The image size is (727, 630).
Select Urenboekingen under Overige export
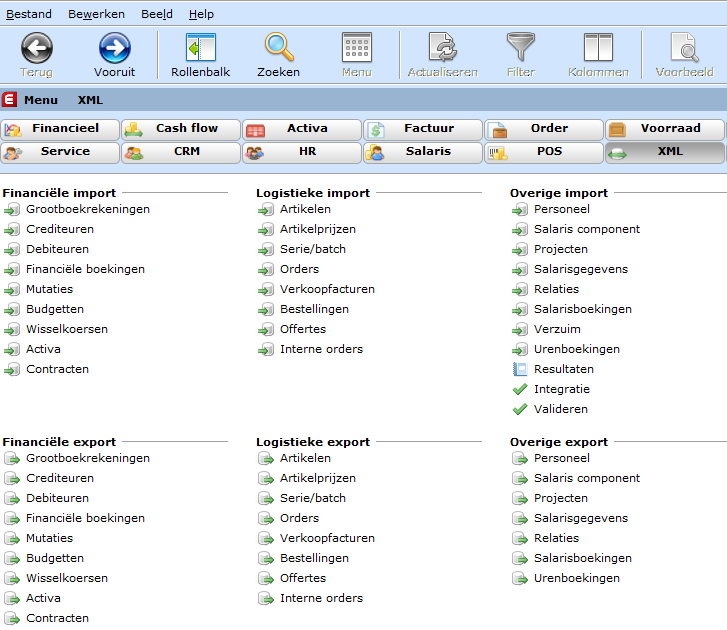click(576, 578)
